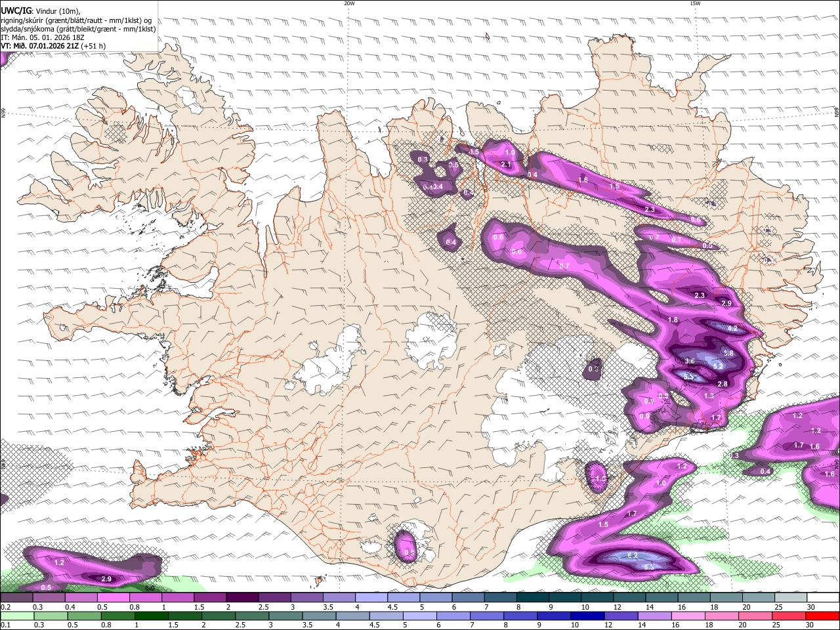The width and height of the screenshot is (840, 630).
Task: Pick the mauve 0.2 swatch in upper legend
Action: click(16, 597)
